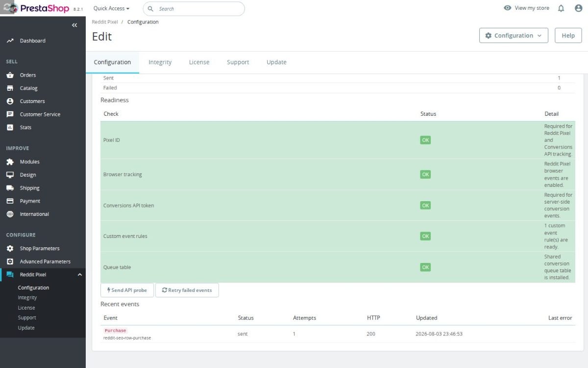
Task: Switch to the Support tab
Action: [x=238, y=62]
